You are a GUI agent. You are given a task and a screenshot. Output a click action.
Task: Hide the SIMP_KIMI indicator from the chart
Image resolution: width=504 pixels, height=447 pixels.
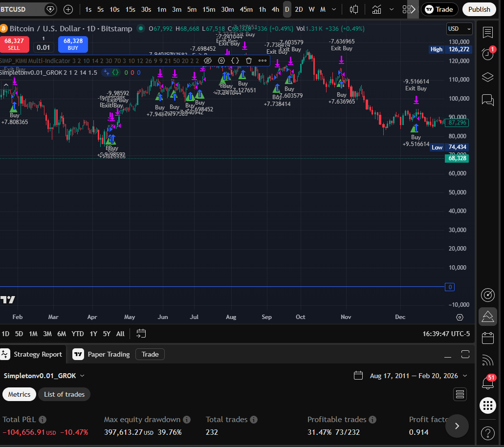pyautogui.click(x=208, y=61)
